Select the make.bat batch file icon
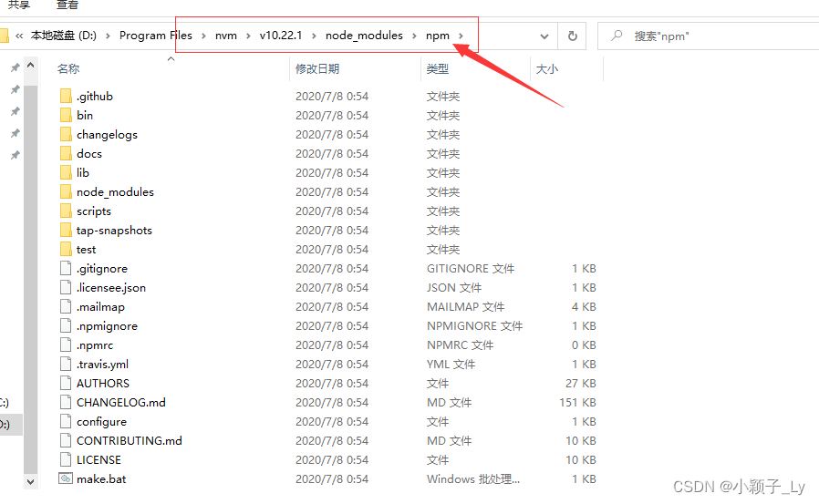 tap(66, 478)
